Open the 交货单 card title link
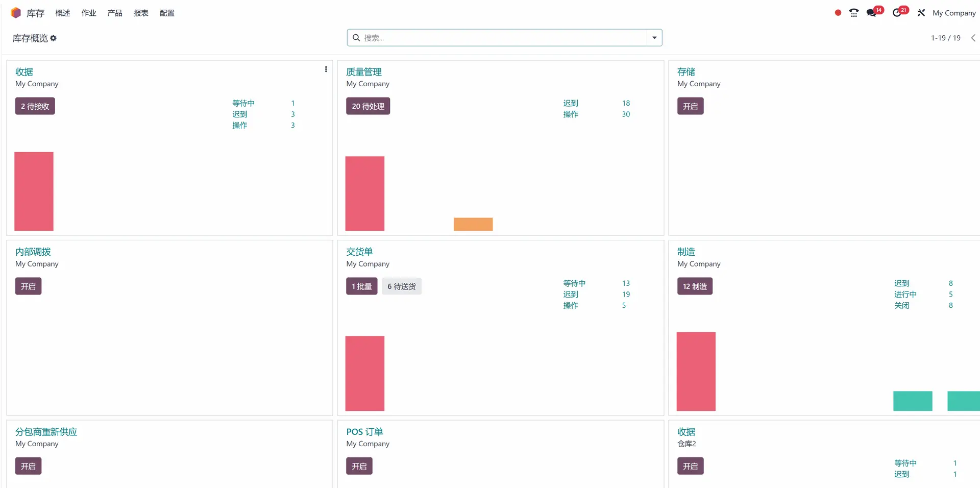Screen dimensions: 980x488 (359, 252)
